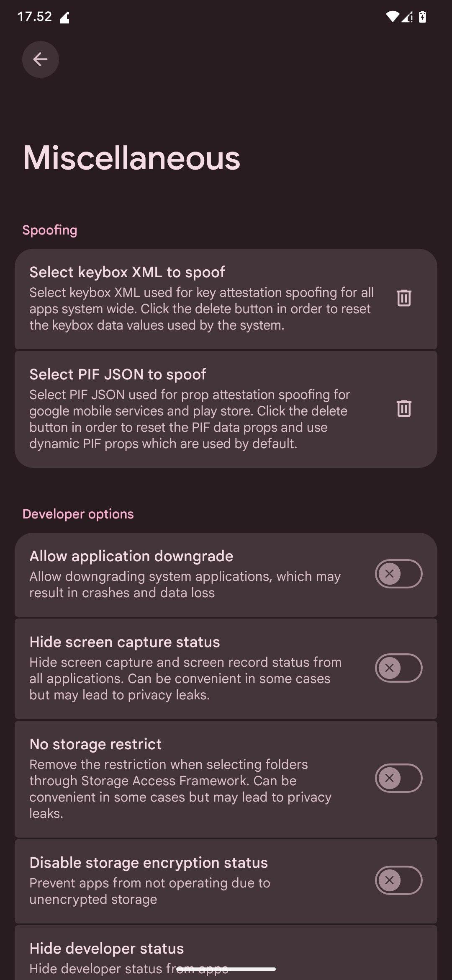Tap the notification icon beside the clock
Screen dimensions: 452x980
coord(65,18)
